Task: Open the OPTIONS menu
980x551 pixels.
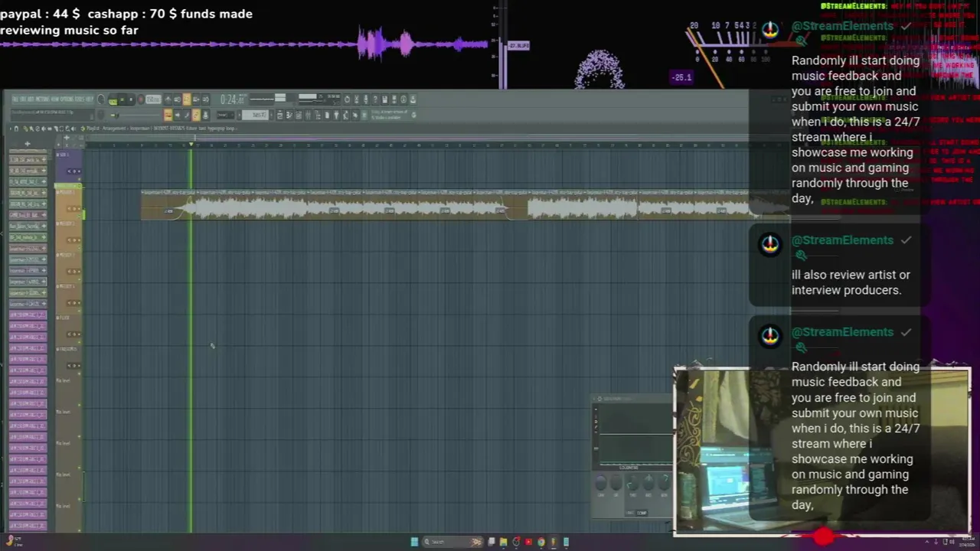Action: pyautogui.click(x=67, y=99)
